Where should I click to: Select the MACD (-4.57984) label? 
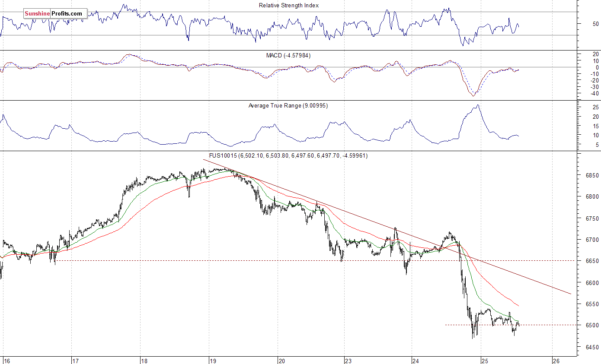point(288,56)
